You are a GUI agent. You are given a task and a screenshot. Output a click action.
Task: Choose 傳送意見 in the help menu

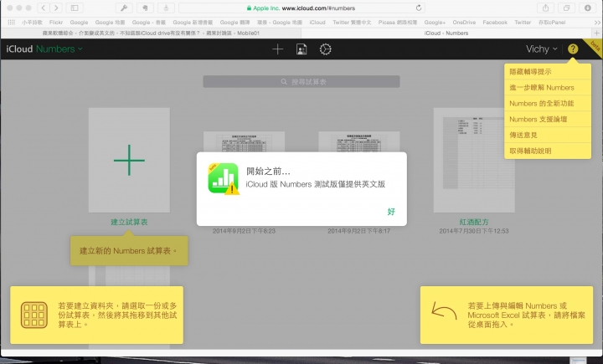click(548, 135)
